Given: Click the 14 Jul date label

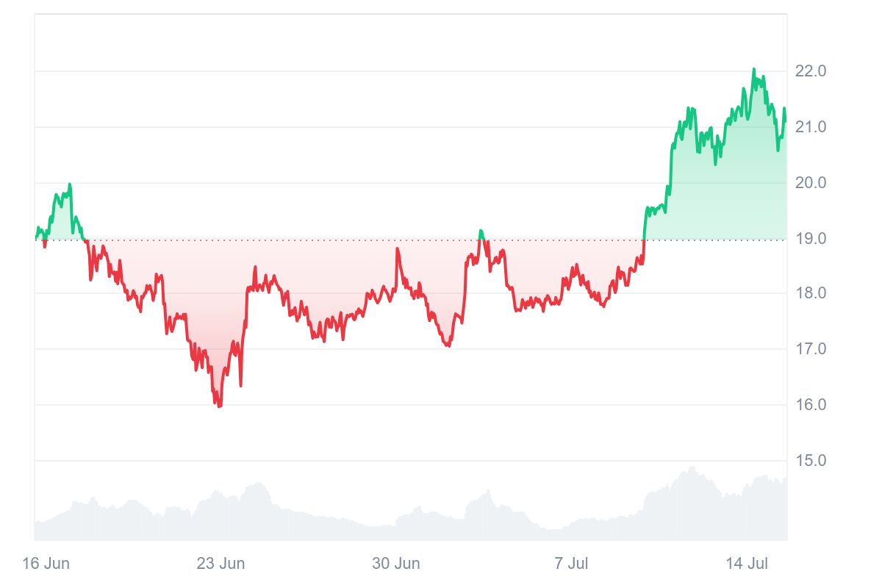Looking at the screenshot, I should pyautogui.click(x=747, y=564).
